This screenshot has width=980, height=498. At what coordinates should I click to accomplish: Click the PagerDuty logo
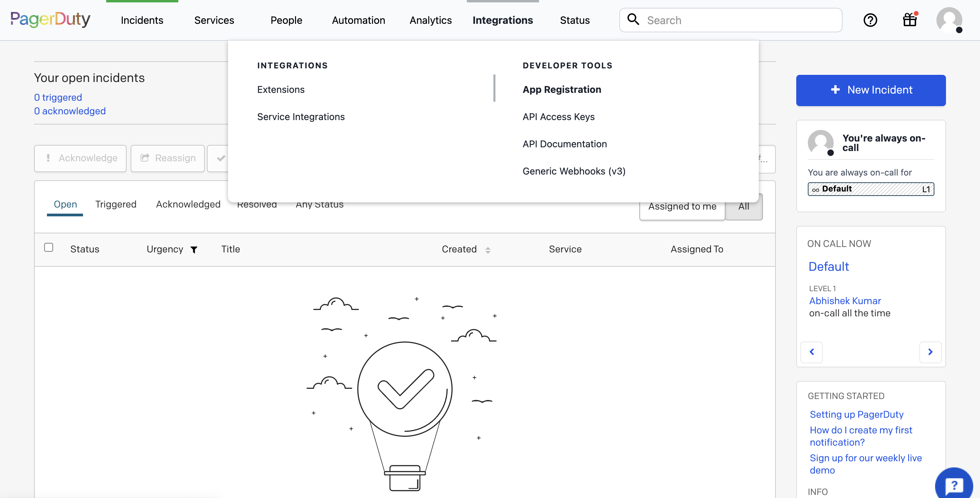[x=50, y=19]
